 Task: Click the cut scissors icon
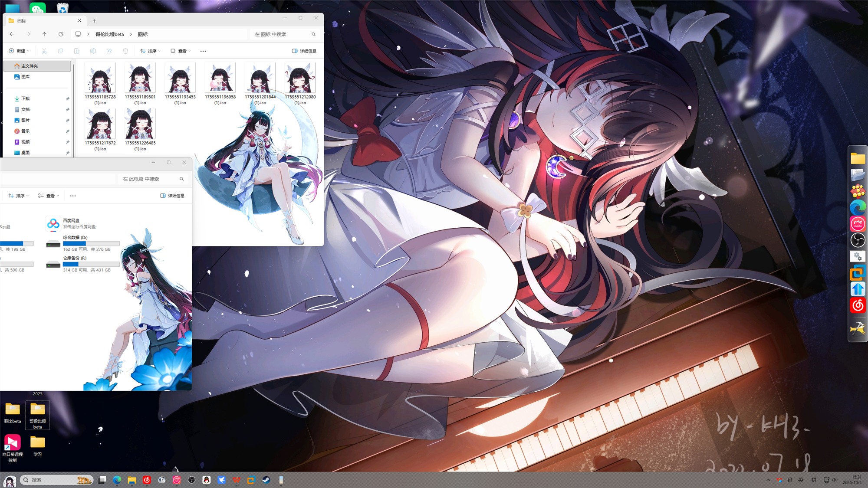44,51
